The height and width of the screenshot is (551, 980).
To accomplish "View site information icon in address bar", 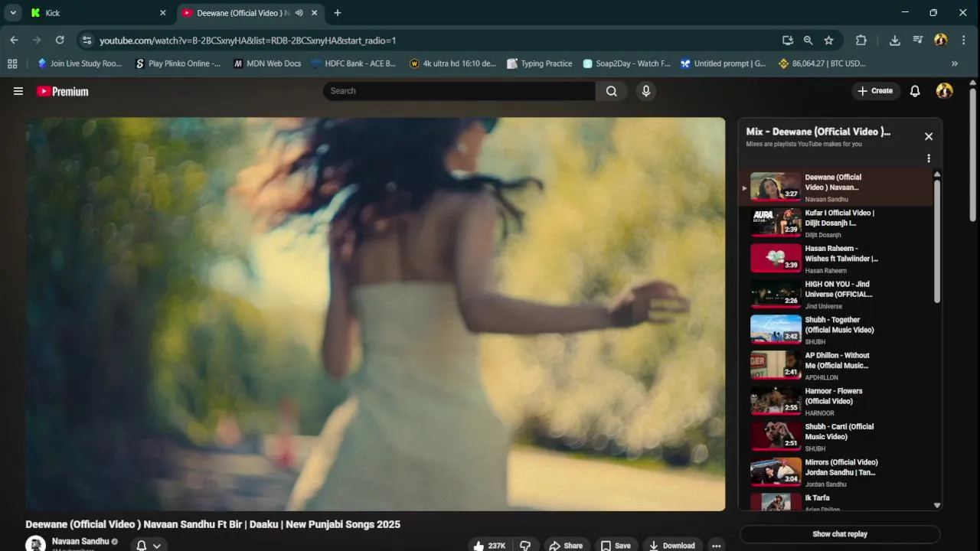I will tap(87, 40).
